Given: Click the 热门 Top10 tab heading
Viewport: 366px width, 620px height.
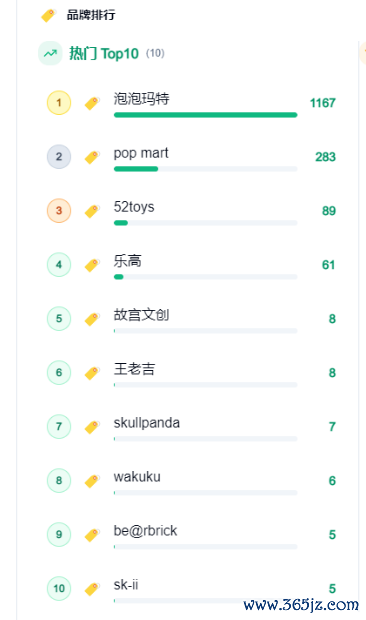Looking at the screenshot, I should pos(104,53).
